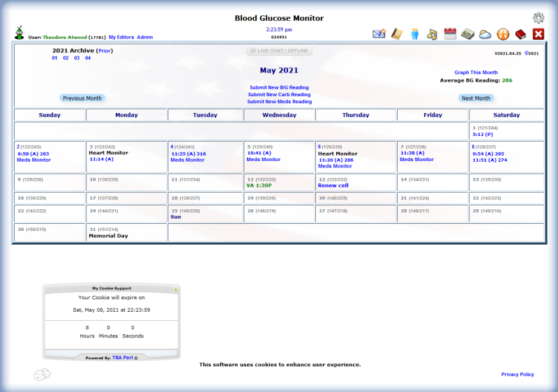This screenshot has width=558, height=392.
Task: Open the settings gear icon
Action: [x=538, y=17]
